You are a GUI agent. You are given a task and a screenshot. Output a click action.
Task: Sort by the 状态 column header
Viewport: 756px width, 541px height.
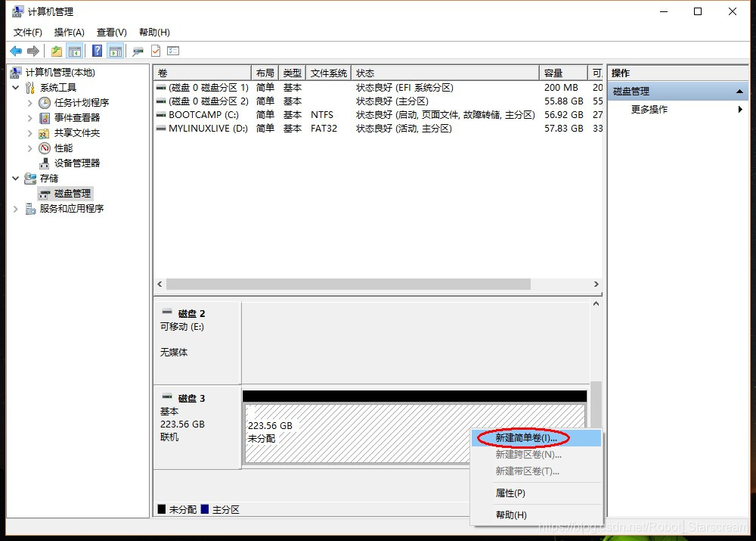(x=445, y=73)
